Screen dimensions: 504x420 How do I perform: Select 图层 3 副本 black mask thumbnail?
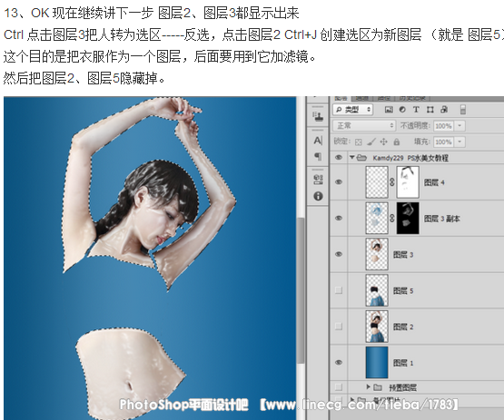pyautogui.click(x=408, y=218)
